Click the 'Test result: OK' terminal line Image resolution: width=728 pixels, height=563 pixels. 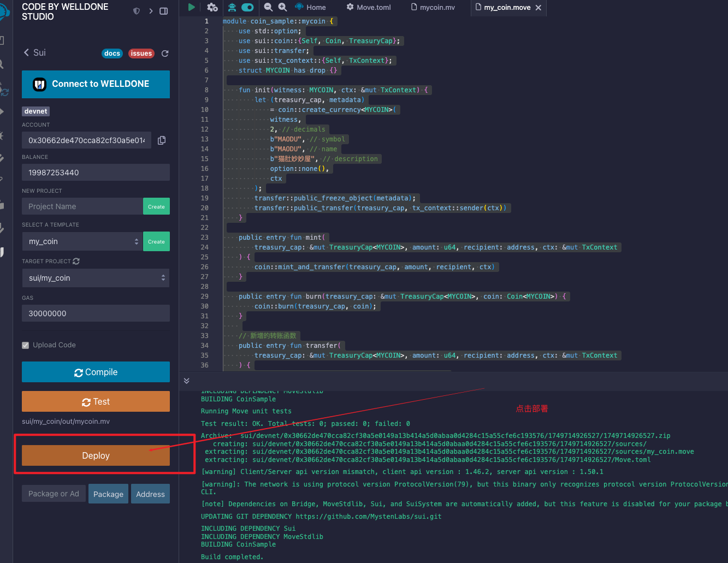pos(305,424)
